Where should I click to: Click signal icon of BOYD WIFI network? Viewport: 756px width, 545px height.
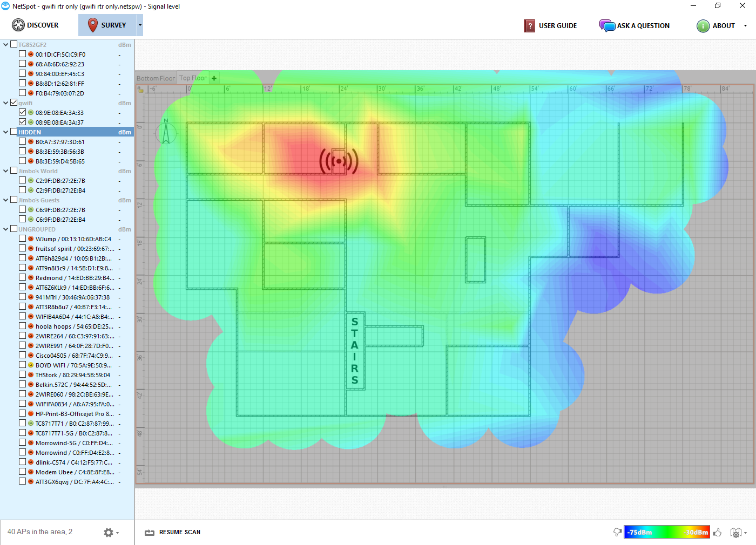(31, 365)
